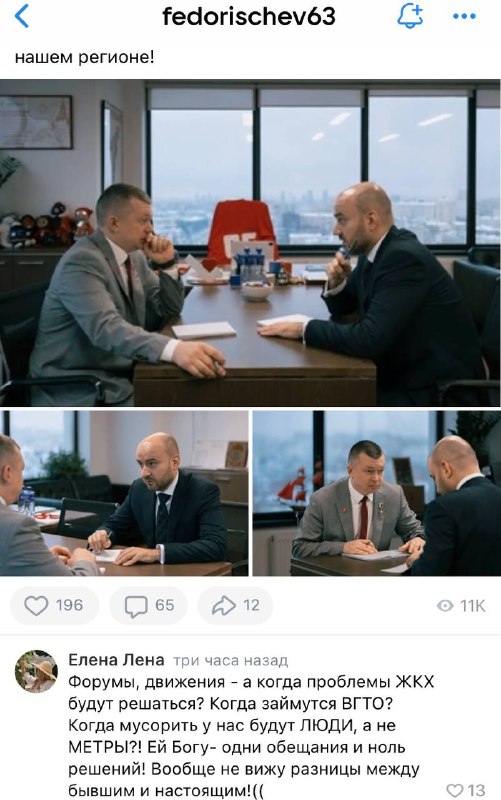Screen dimensions: 501x800
Task: Tap the 13 likes count on comment
Action: 475,790
